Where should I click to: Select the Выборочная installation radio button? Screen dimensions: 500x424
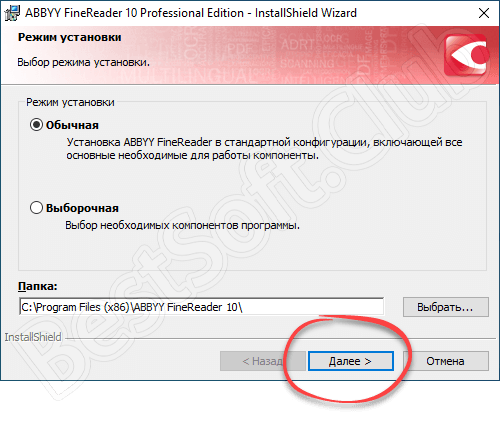tap(36, 208)
